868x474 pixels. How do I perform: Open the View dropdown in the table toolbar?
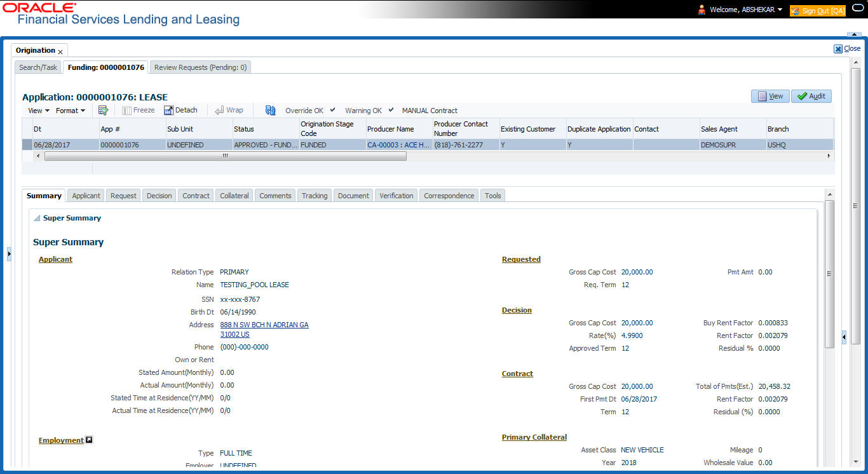(x=39, y=111)
